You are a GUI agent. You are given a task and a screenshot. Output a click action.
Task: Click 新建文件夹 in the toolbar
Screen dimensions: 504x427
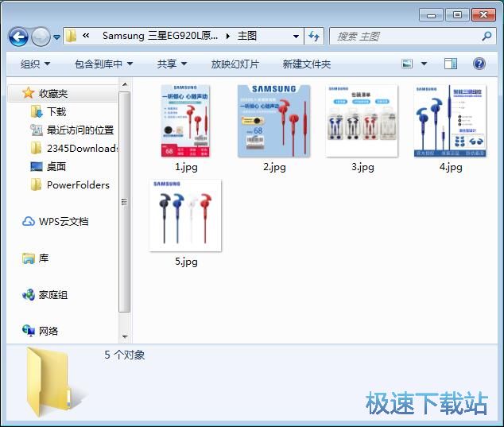(x=306, y=64)
